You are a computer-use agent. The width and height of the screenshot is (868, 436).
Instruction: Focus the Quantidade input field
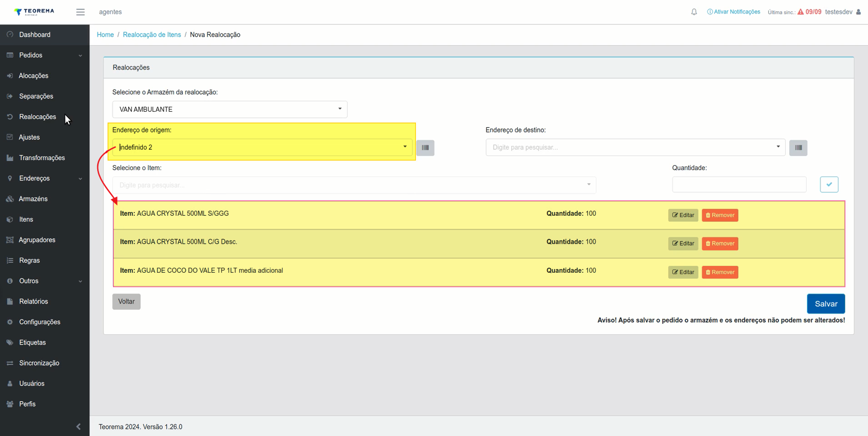coord(739,185)
